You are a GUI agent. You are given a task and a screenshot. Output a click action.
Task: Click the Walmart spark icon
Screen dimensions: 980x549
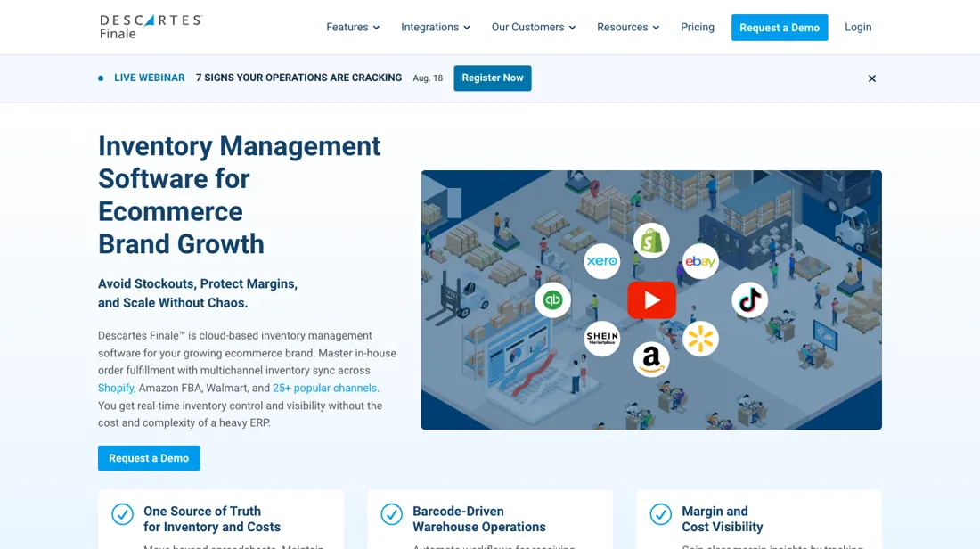pyautogui.click(x=700, y=339)
